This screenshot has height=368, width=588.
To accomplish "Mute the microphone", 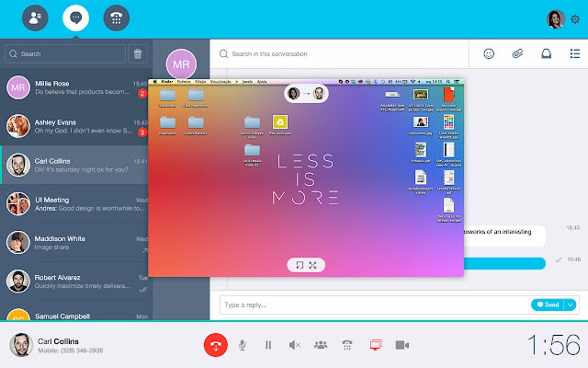I will 242,344.
